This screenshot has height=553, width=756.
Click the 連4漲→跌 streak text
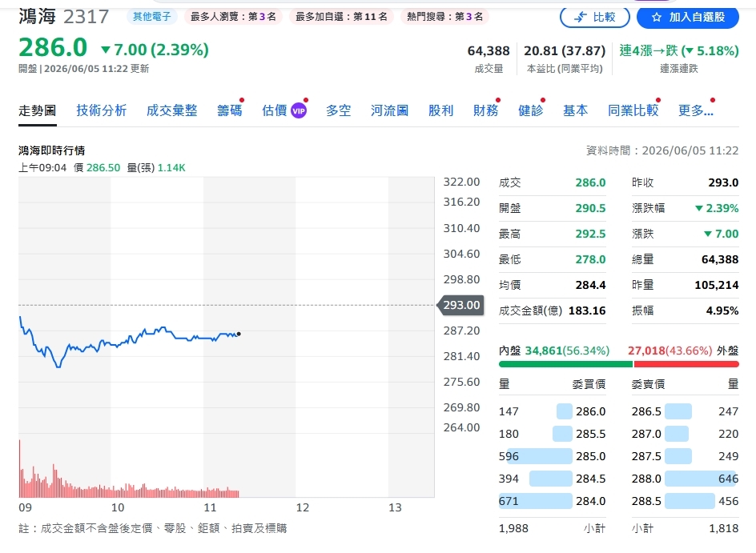[679, 50]
